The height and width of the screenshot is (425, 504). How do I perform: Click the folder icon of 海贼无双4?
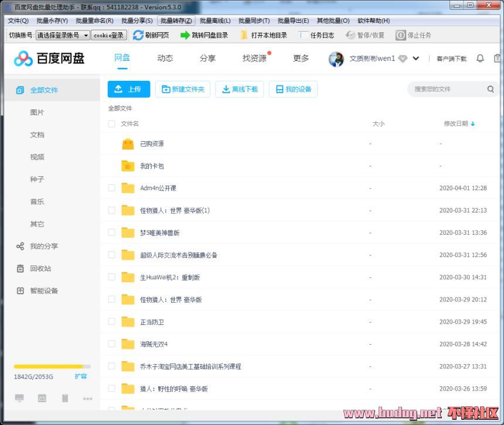click(128, 344)
